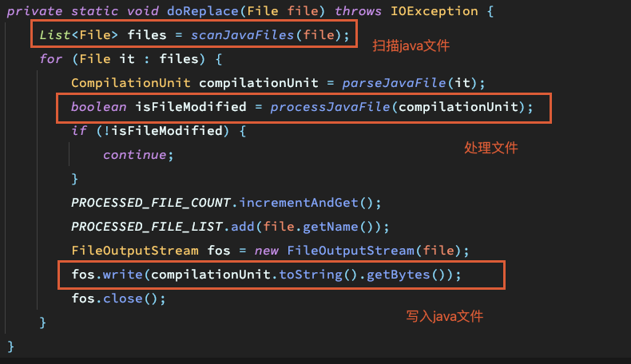Click parseJavaFile method call
The width and height of the screenshot is (631, 364).
pyautogui.click(x=394, y=83)
